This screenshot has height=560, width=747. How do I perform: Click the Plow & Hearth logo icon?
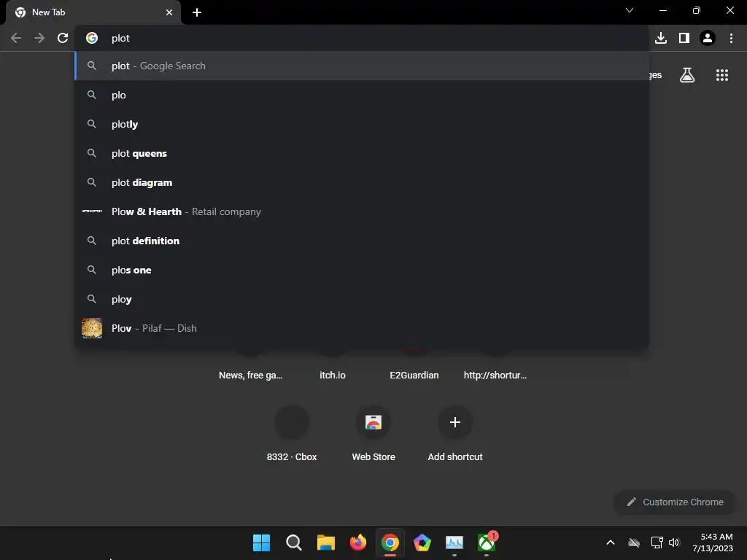click(92, 211)
